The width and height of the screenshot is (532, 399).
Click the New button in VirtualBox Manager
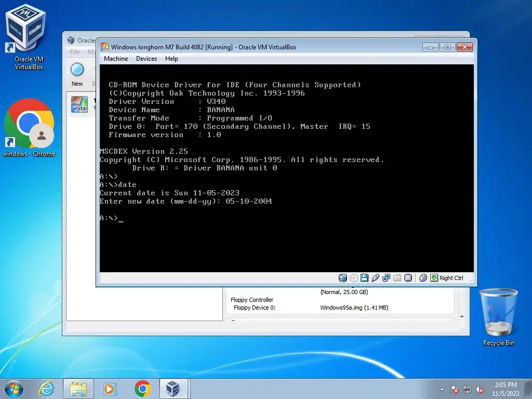[x=77, y=74]
